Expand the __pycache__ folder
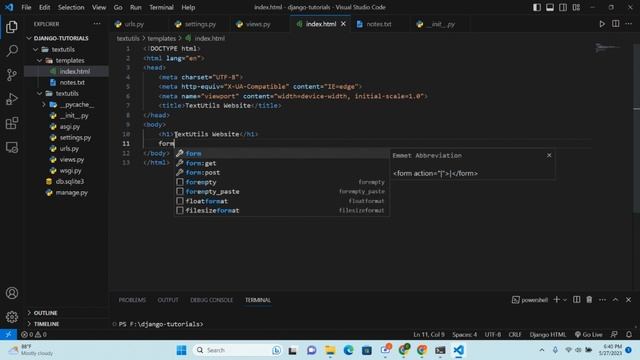Image resolution: width=640 pixels, height=360 pixels. [76, 104]
